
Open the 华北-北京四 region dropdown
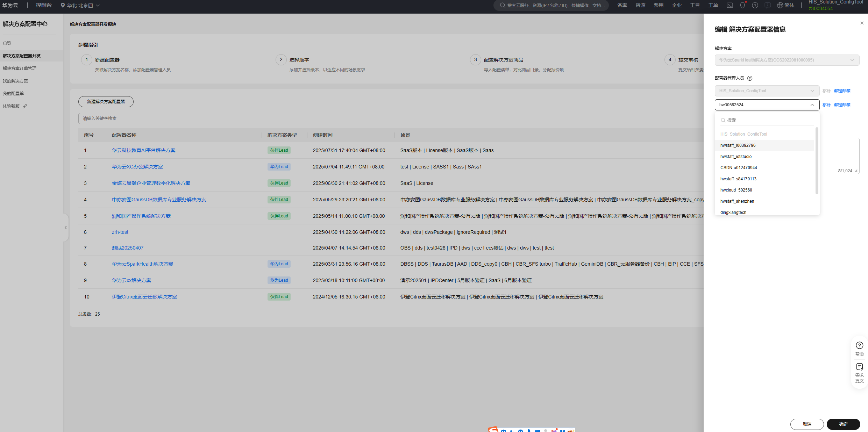click(x=80, y=5)
